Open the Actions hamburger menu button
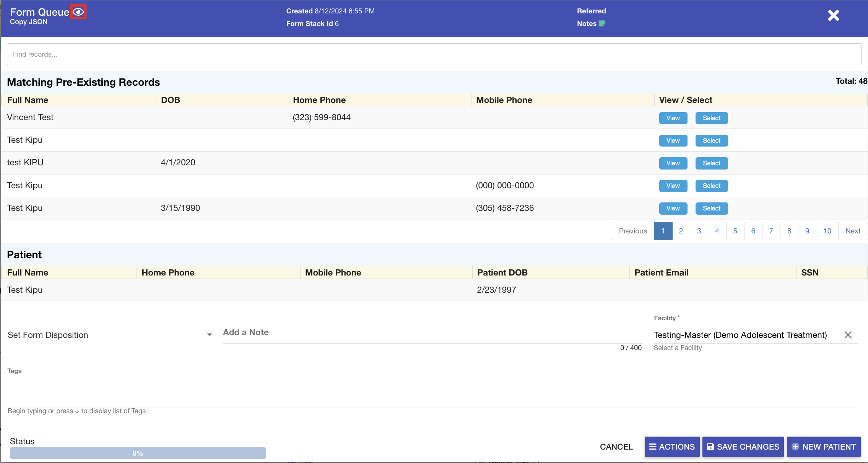The height and width of the screenshot is (463, 868). [x=672, y=447]
